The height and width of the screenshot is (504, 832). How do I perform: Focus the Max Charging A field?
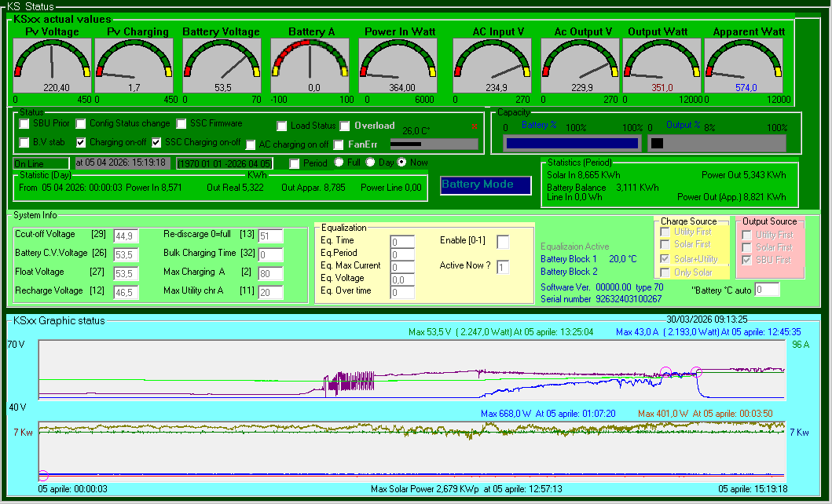coord(270,273)
